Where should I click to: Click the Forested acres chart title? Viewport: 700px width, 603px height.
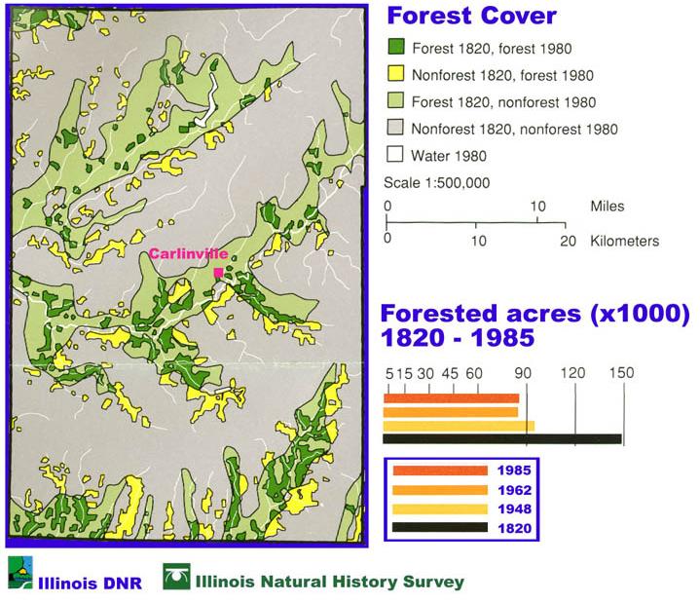point(534,326)
